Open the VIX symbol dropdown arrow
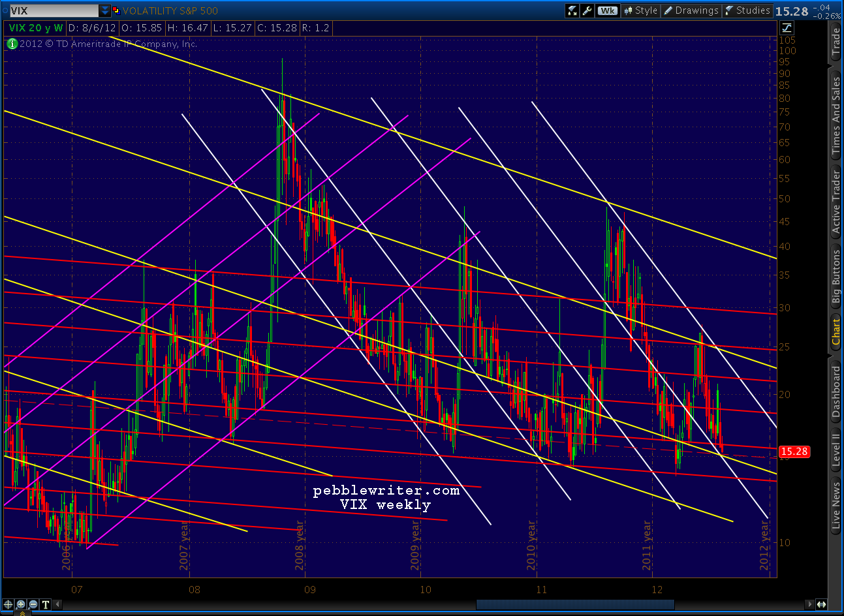This screenshot has height=616, width=844. [x=104, y=10]
